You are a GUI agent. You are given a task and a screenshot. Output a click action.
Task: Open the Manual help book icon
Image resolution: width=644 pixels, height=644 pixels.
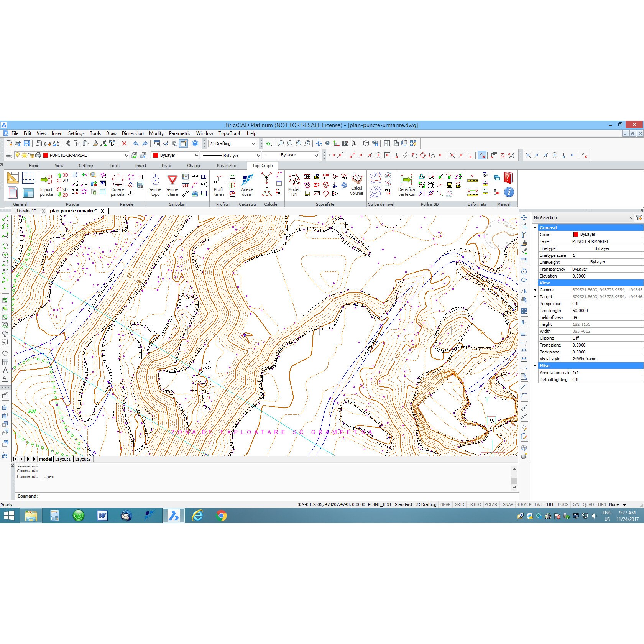tap(508, 178)
